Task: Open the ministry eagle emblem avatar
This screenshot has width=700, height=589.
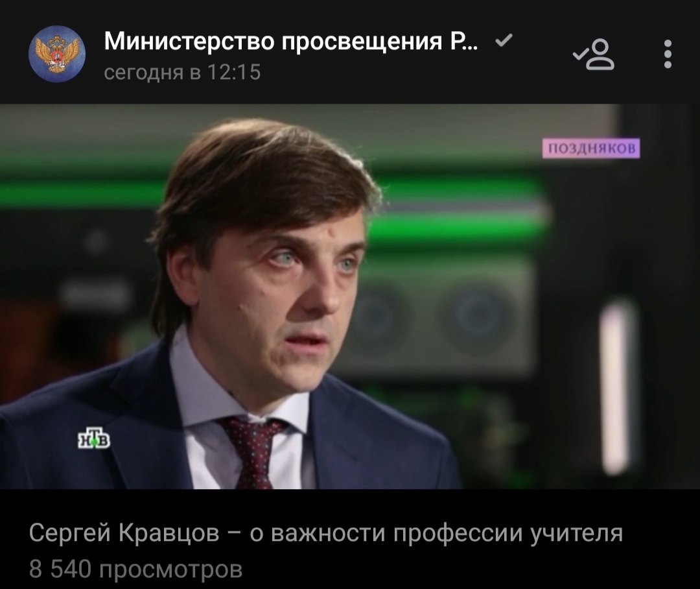Action: [x=57, y=54]
